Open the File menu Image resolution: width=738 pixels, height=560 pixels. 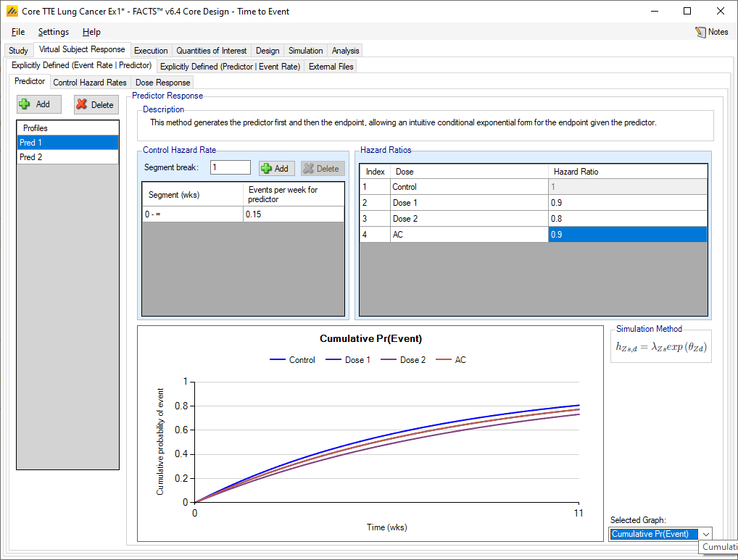coord(18,32)
